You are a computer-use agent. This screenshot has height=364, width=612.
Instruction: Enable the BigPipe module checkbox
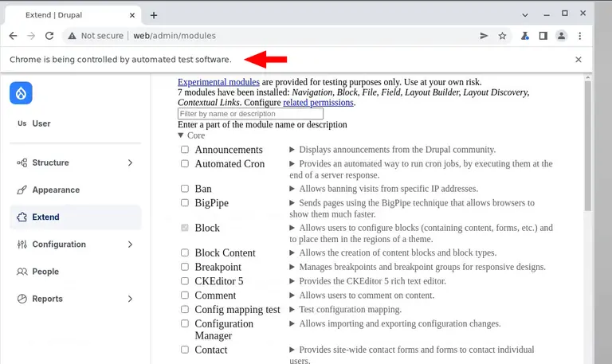pos(185,202)
